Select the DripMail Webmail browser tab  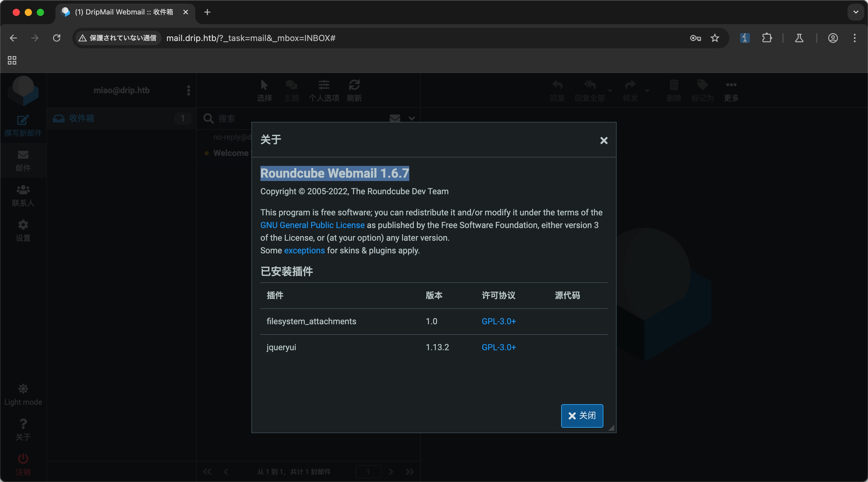click(x=124, y=12)
